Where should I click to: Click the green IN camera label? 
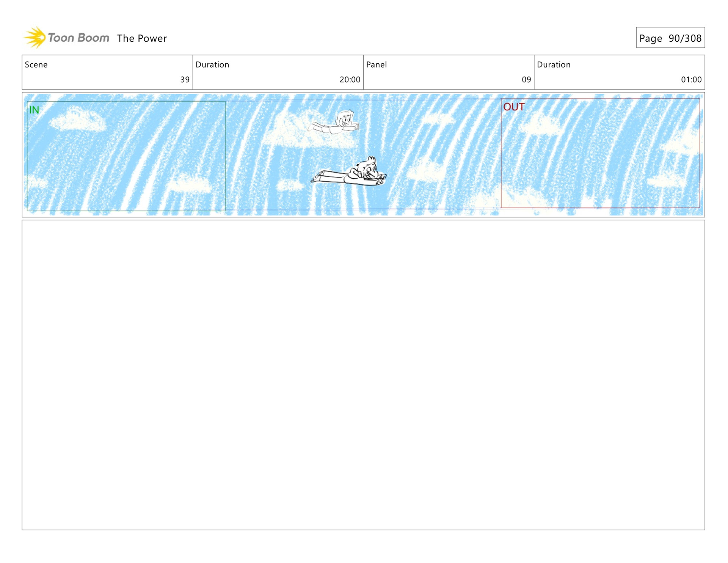click(x=34, y=110)
